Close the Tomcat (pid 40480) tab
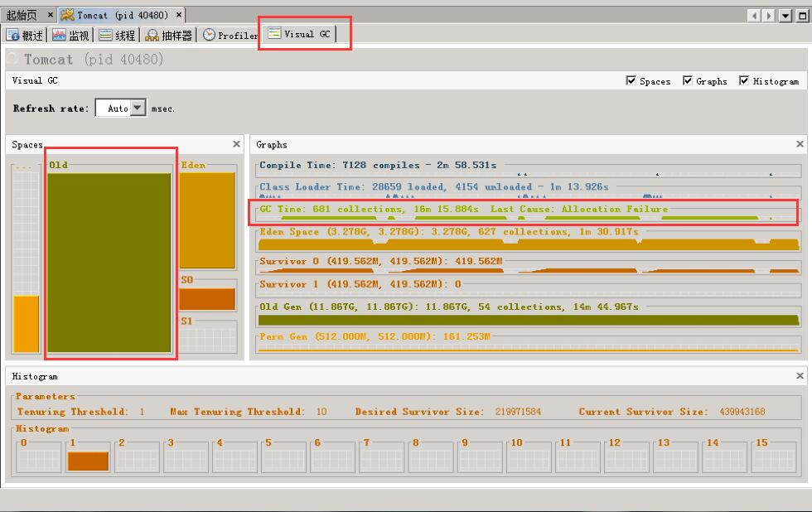This screenshot has height=512, width=812. pos(179,15)
